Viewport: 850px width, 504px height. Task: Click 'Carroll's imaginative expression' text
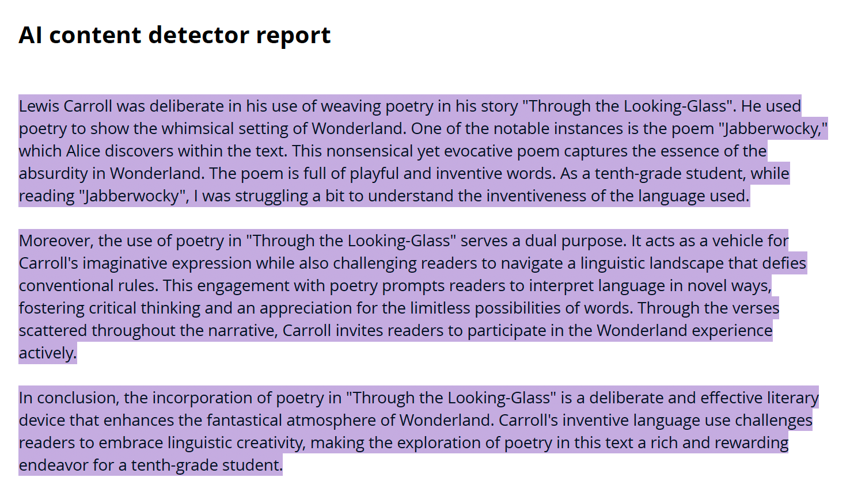pyautogui.click(x=135, y=264)
